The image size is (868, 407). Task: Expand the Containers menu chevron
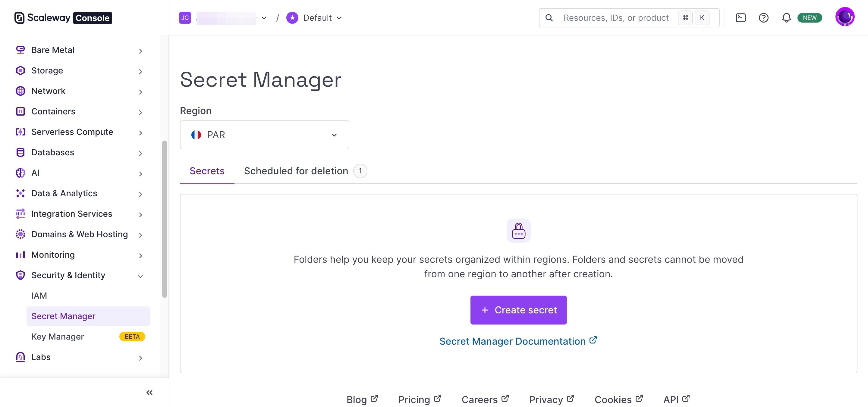pyautogui.click(x=140, y=113)
